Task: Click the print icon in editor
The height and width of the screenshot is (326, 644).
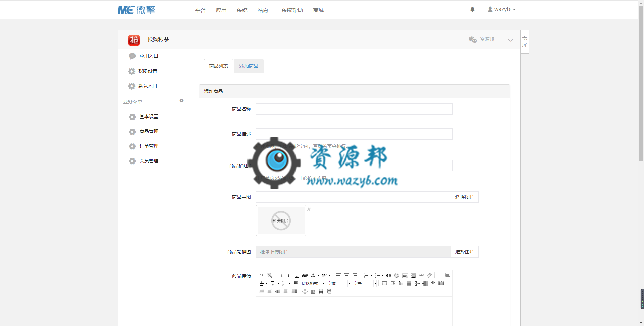Action: tap(321, 291)
